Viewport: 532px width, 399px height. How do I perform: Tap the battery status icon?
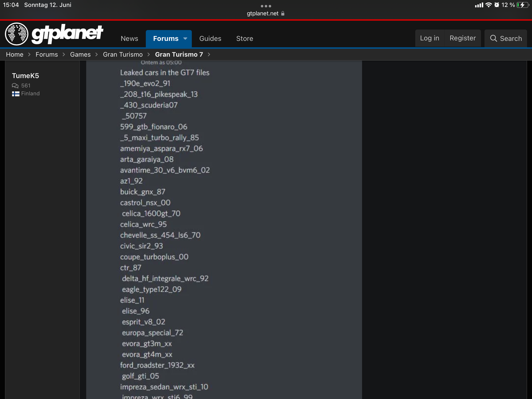click(x=522, y=5)
